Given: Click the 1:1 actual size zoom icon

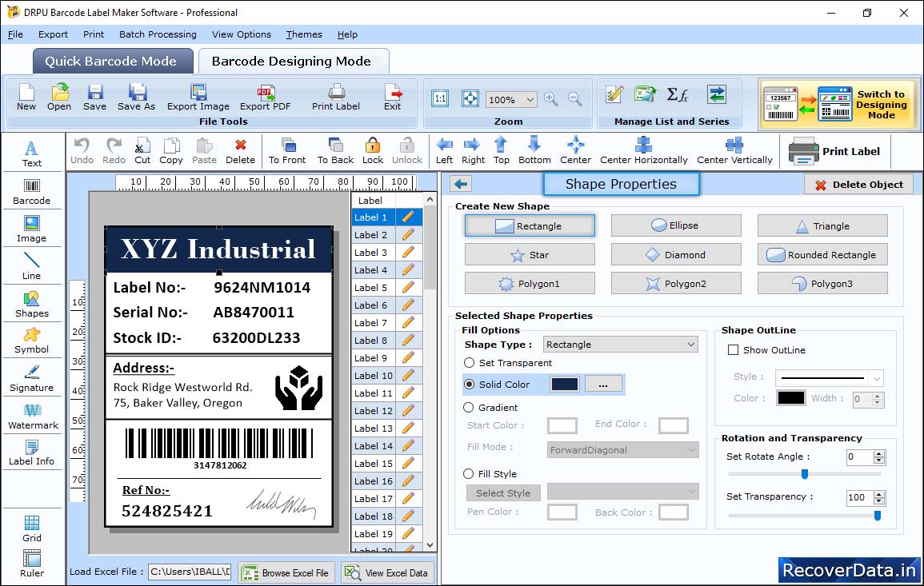Looking at the screenshot, I should point(440,98).
